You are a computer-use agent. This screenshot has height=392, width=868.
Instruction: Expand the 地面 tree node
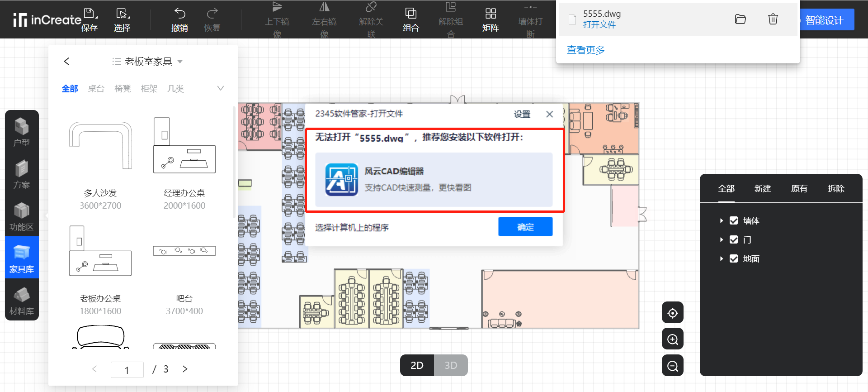click(722, 258)
